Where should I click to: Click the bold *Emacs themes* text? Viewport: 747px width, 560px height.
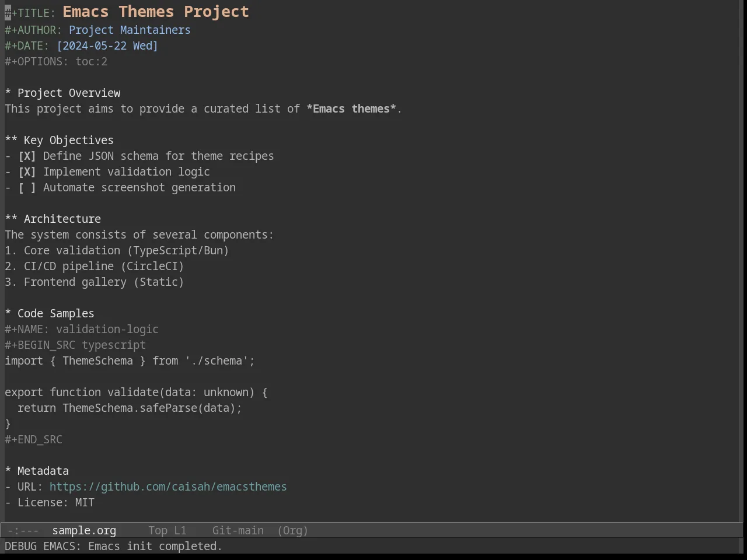(x=351, y=109)
